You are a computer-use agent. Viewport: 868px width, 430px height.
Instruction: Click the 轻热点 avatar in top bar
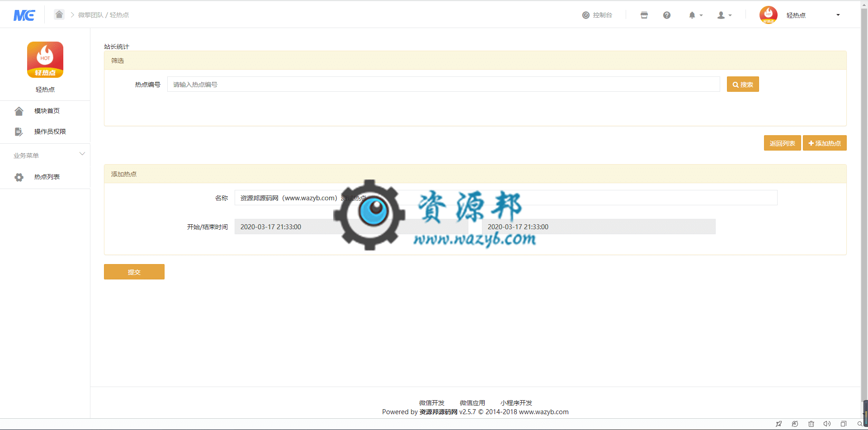point(769,15)
